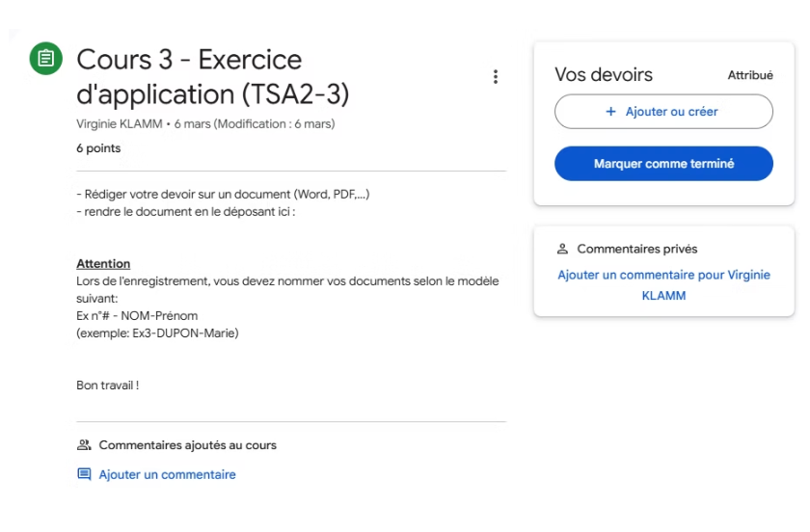Click the Ajouter un commentaire link
810x532 pixels.
pos(167,474)
